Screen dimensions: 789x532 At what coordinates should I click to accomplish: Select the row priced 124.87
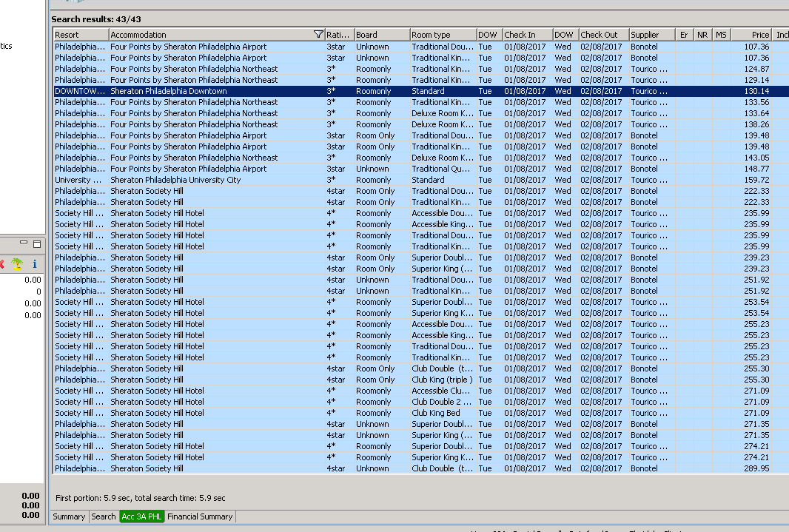tap(420, 69)
